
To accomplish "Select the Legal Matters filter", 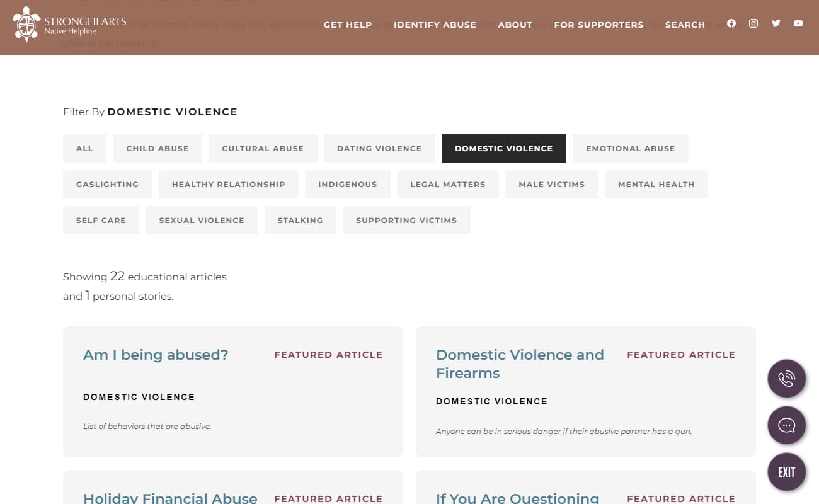I will tap(448, 184).
